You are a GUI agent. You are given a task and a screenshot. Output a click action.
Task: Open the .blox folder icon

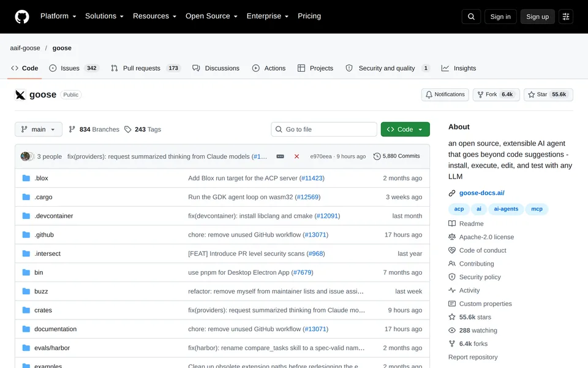point(26,178)
